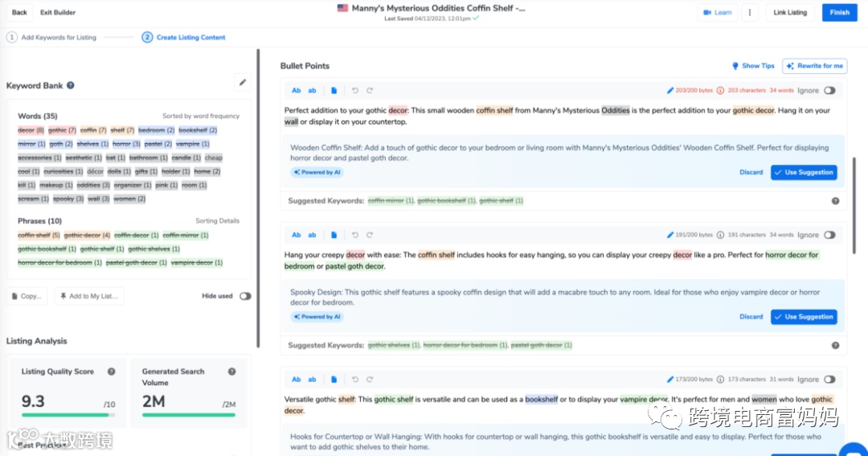Click help icon beside gothic shelves suggested keywords
Image resolution: width=868 pixels, height=456 pixels.
click(835, 345)
